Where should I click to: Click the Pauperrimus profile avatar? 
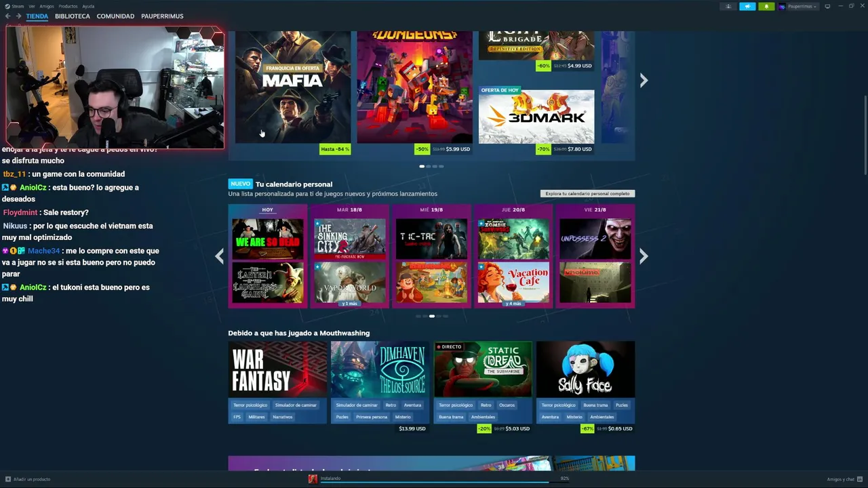click(782, 6)
